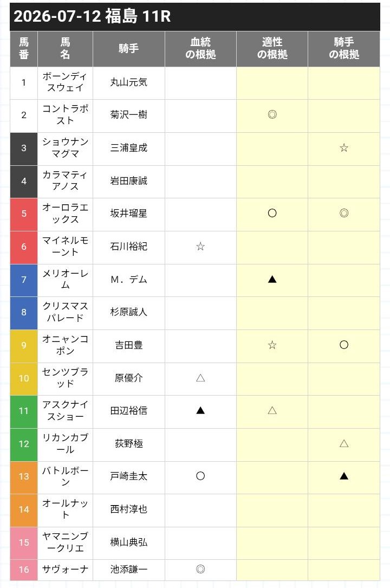The width and height of the screenshot is (390, 588).
Task: Select the 血統の根拠 column header
Action: click(x=200, y=49)
